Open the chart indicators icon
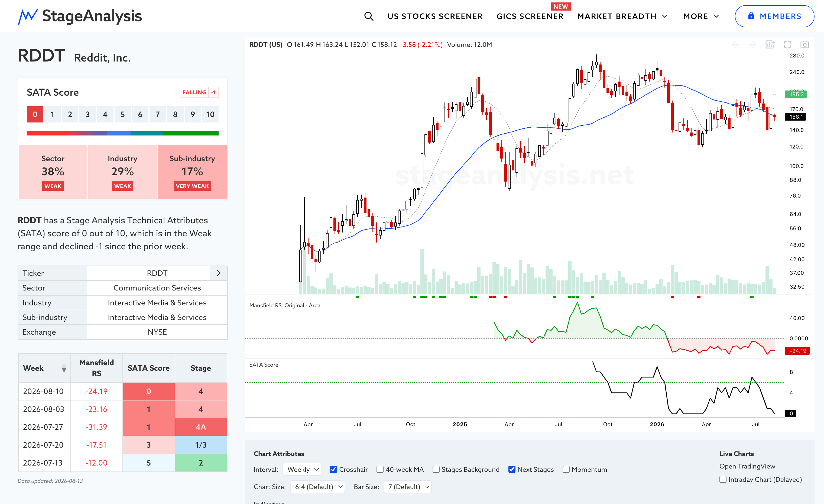Image resolution: width=824 pixels, height=504 pixels. (770, 44)
